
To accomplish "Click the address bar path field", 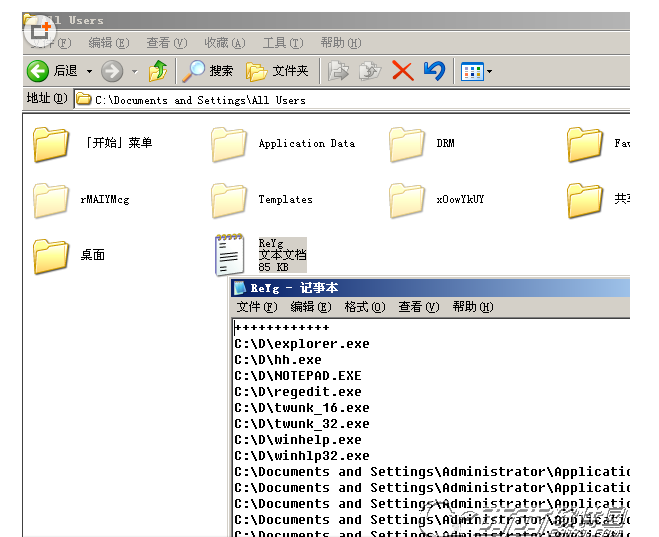I will click(x=350, y=100).
